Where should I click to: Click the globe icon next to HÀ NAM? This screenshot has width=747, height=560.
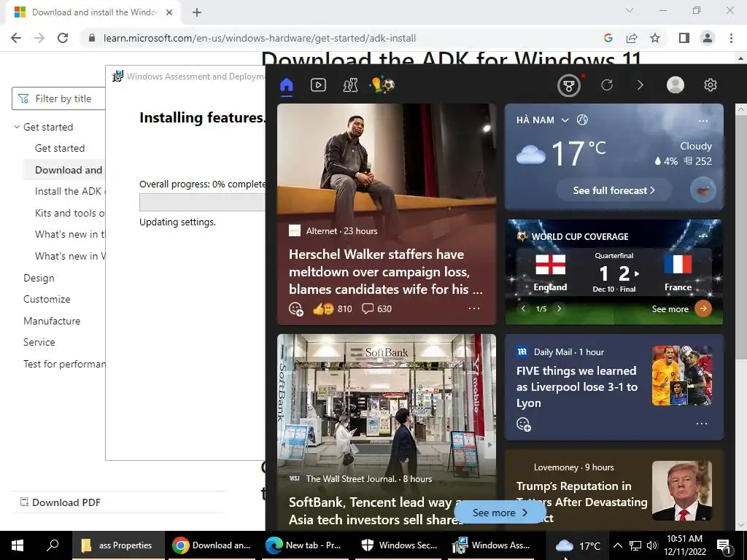coord(582,120)
